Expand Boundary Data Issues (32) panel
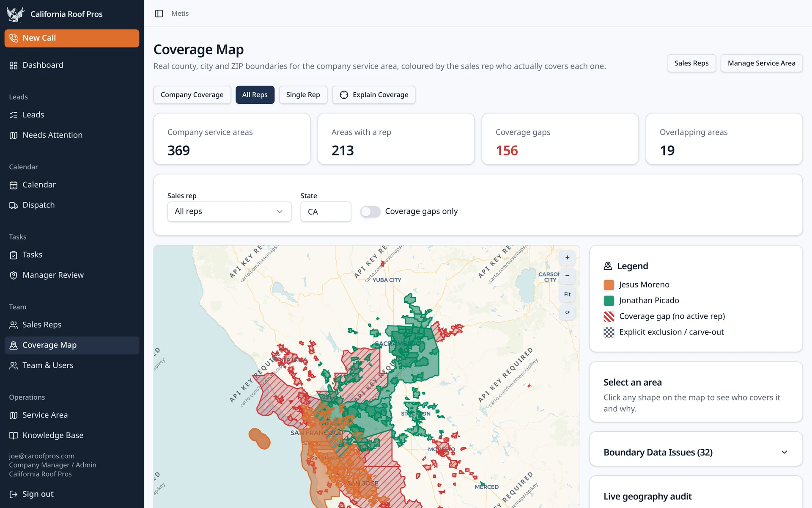812x508 pixels. coord(696,452)
